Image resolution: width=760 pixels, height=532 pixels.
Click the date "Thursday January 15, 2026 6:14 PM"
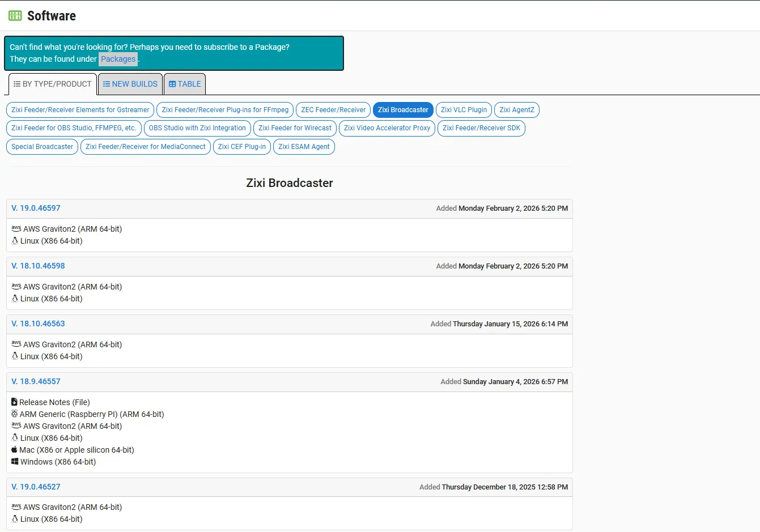[510, 324]
